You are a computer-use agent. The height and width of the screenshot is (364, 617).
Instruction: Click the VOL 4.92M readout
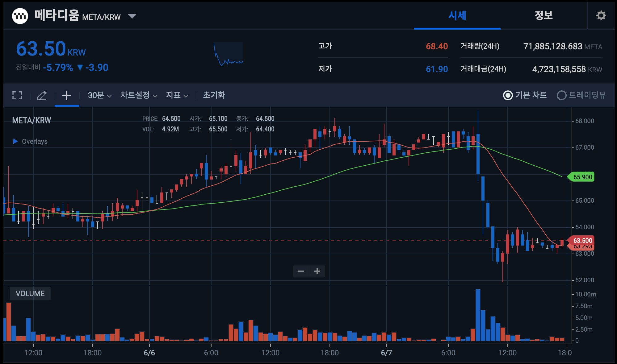[x=161, y=129]
